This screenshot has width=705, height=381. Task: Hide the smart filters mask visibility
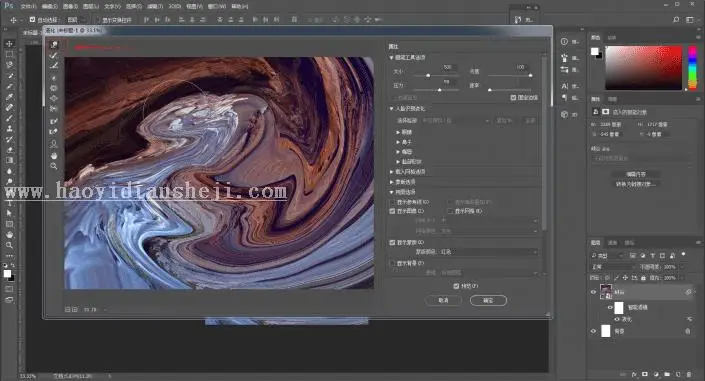pos(610,308)
